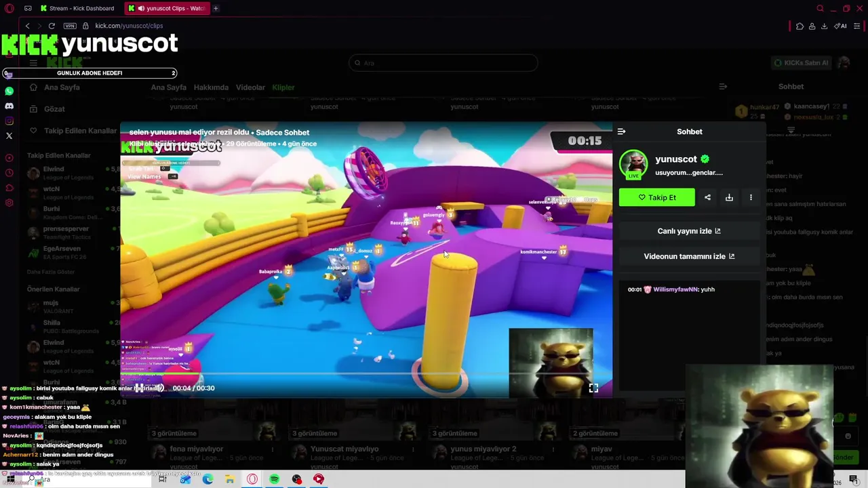Select the Klipler channel tab

point(283,87)
